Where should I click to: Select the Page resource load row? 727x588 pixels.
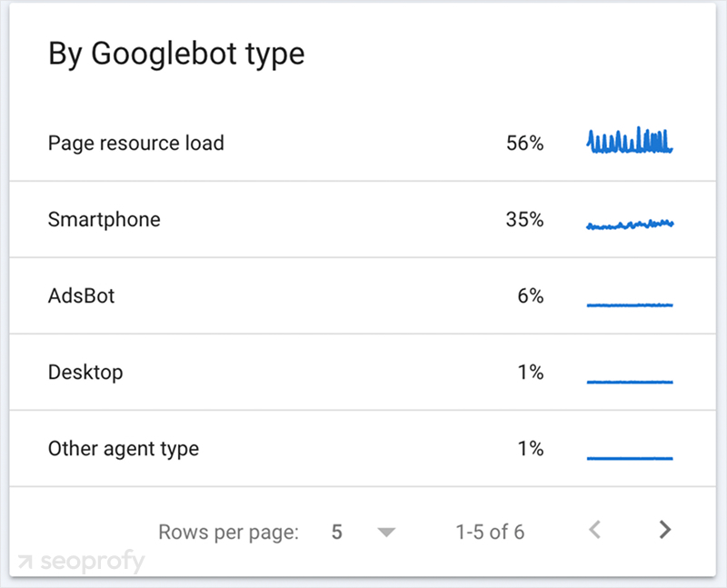point(135,143)
